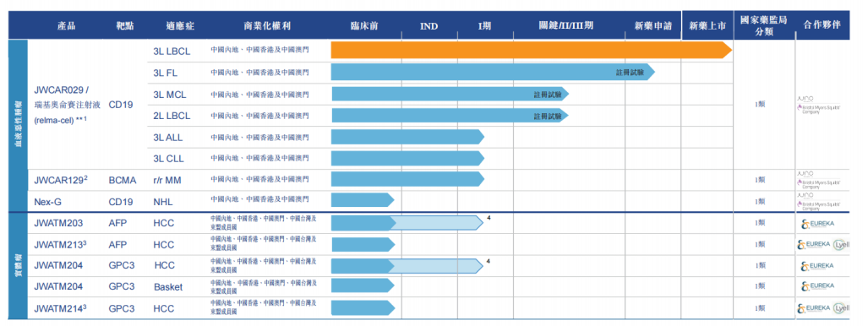The image size is (868, 326).
Task: Click the Eureka logo in the JWATM214 row
Action: point(813,308)
